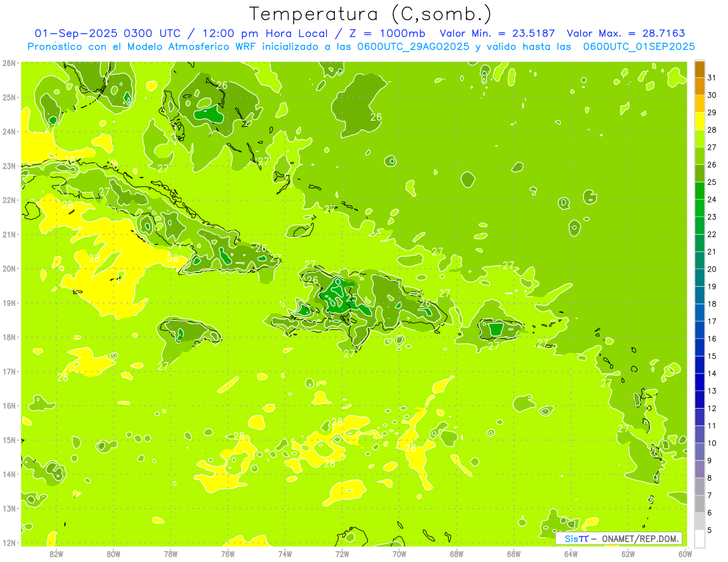Viewport: 728px width, 562px height.
Task: Click the longitude axis label '82W'
Action: [56, 554]
